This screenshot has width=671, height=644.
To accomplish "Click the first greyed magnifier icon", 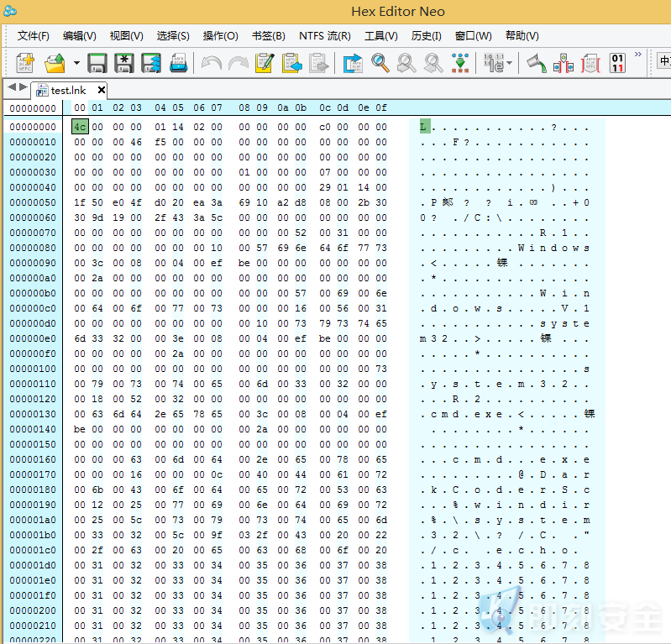I will coord(406,63).
